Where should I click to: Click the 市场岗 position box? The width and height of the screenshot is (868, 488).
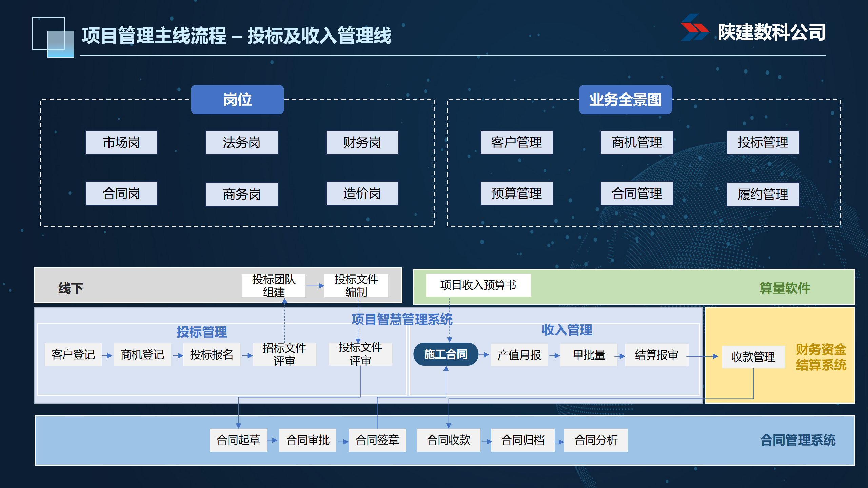121,143
